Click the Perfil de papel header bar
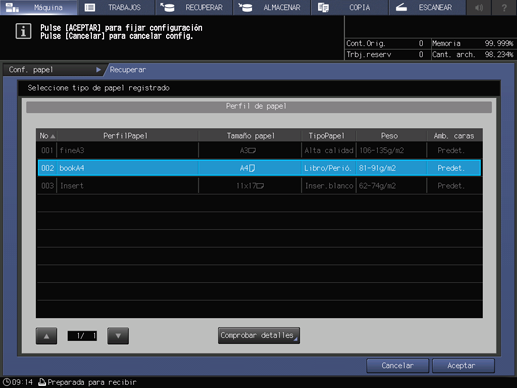The image size is (517, 388). tap(259, 107)
